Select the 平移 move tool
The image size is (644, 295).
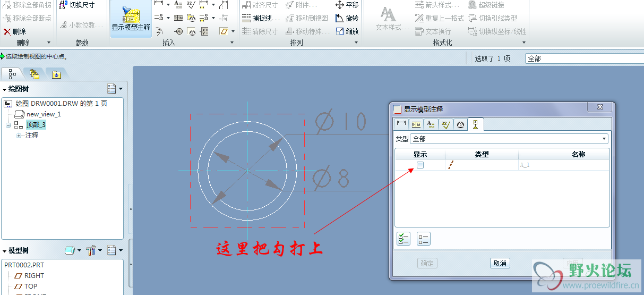[347, 5]
